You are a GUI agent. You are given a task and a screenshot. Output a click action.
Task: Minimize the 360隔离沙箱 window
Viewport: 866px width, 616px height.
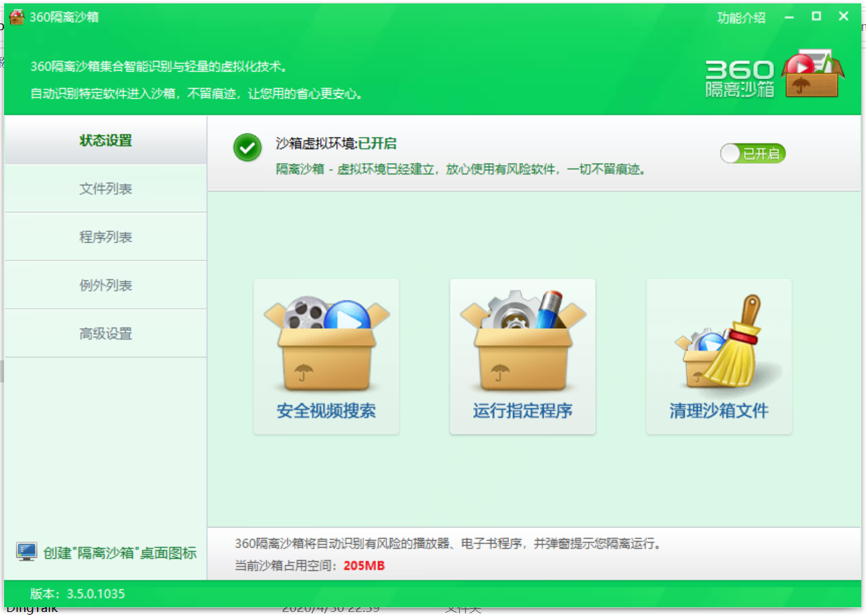click(x=789, y=17)
